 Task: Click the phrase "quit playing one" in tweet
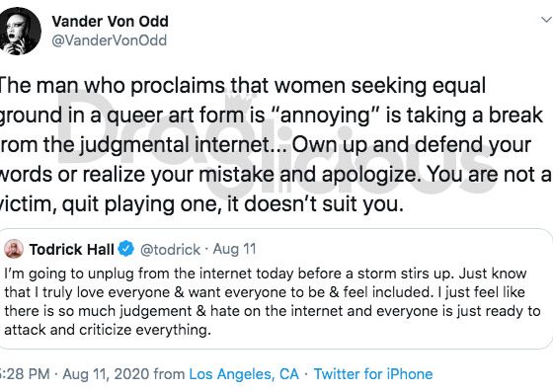tap(141, 204)
